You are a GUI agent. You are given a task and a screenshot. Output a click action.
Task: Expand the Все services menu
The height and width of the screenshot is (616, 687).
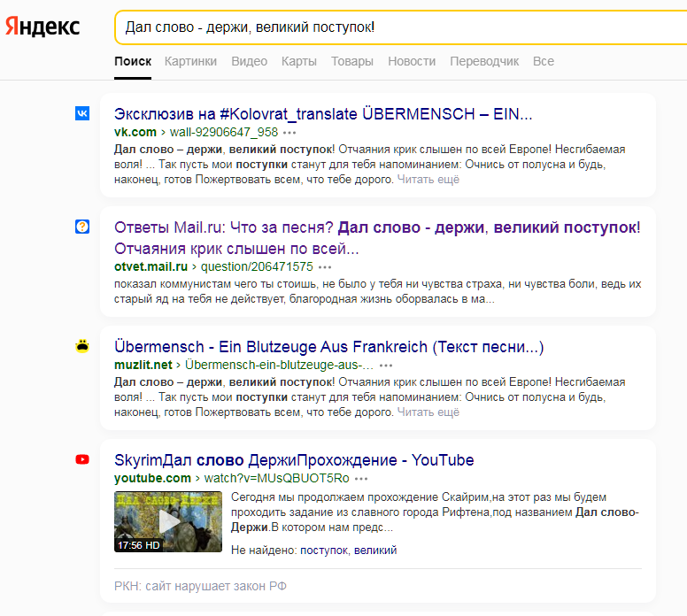(544, 61)
